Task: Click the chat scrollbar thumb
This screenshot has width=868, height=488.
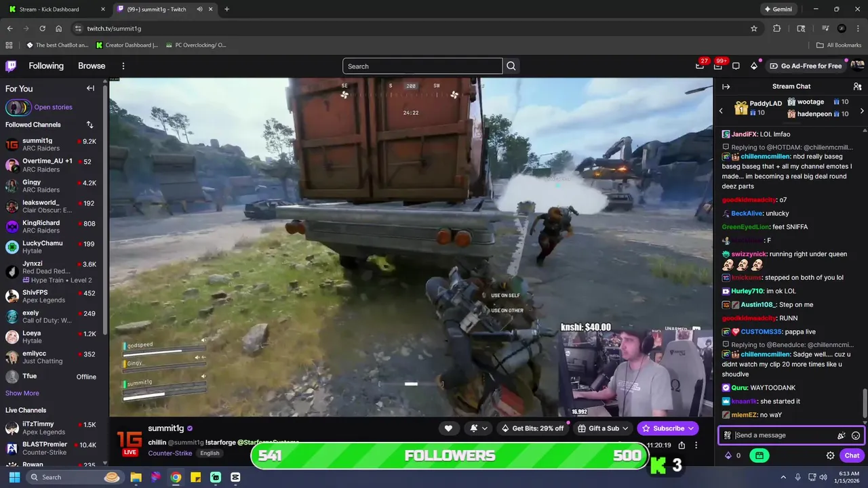Action: 865,403
